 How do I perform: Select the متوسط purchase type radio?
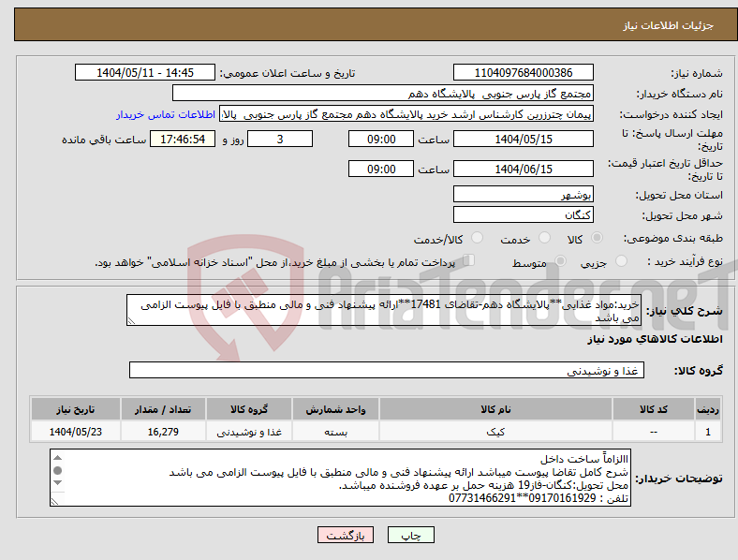tap(560, 260)
